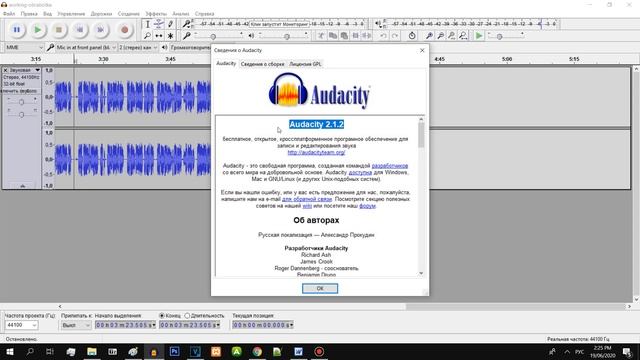
Task: Click the Stop transport button
Action: click(59, 30)
